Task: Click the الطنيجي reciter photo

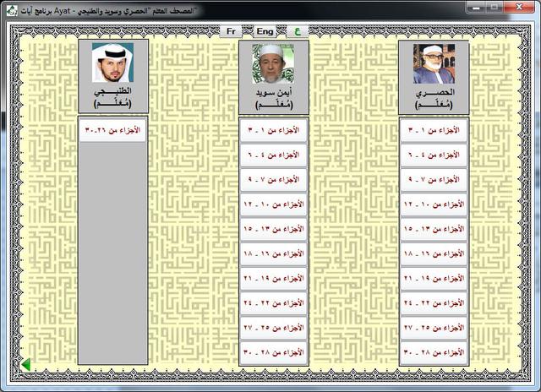Action: (112, 63)
